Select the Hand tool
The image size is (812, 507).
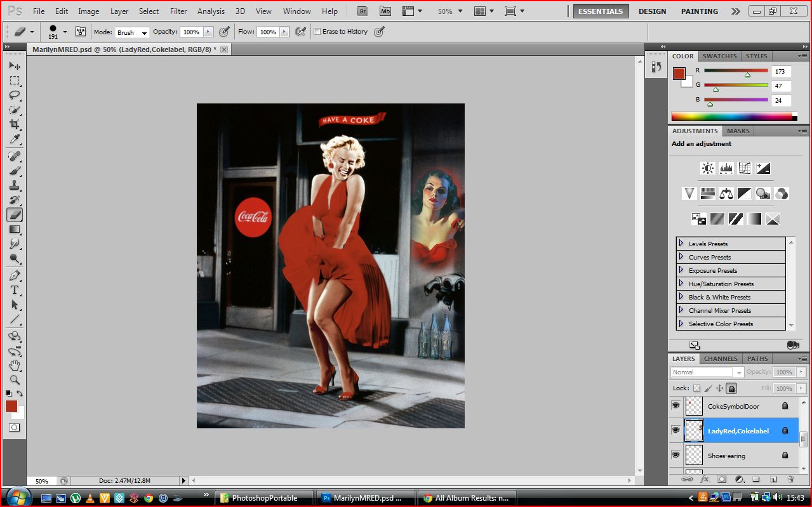15,365
